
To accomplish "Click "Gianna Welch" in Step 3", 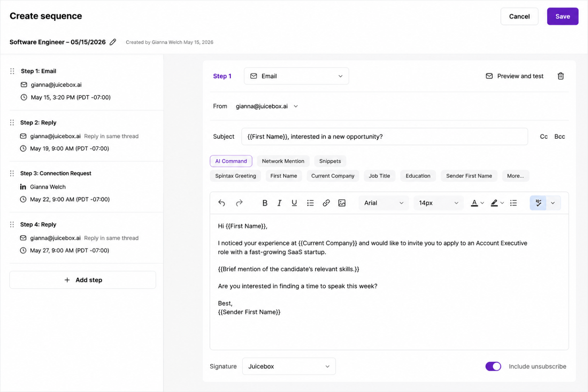I will 48,187.
